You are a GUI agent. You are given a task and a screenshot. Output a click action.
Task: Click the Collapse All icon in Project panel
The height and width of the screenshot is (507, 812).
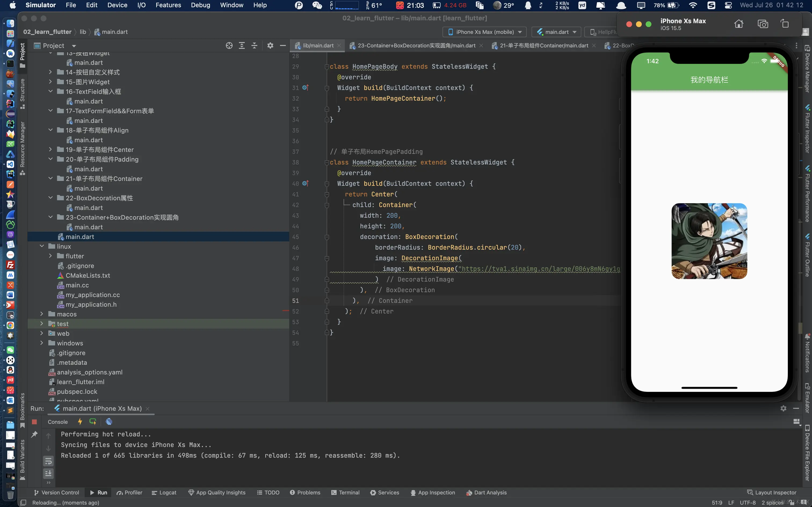click(x=255, y=46)
